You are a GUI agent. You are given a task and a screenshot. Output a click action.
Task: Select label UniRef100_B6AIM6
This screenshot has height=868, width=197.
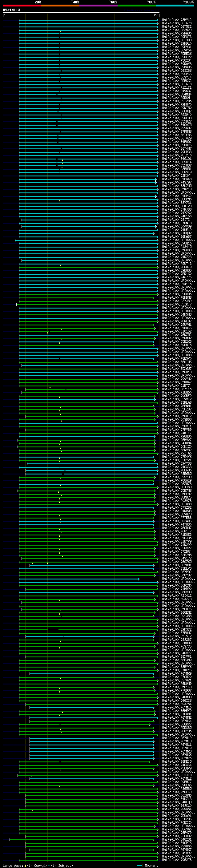pos(177,362)
